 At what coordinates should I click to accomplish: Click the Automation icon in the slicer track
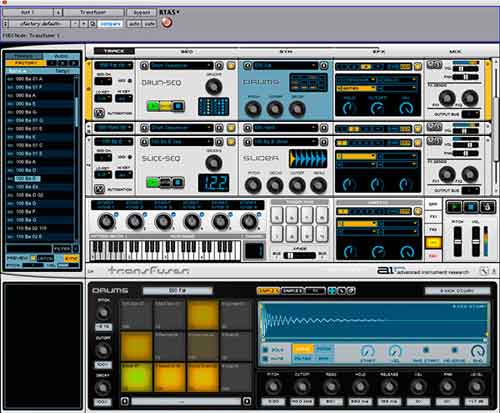(x=99, y=189)
